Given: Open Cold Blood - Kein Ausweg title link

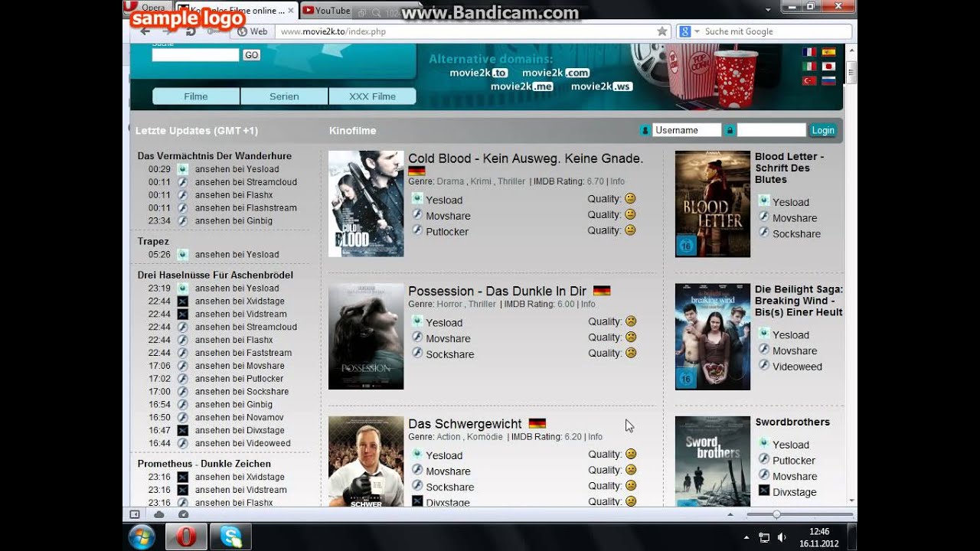Looking at the screenshot, I should tap(525, 158).
